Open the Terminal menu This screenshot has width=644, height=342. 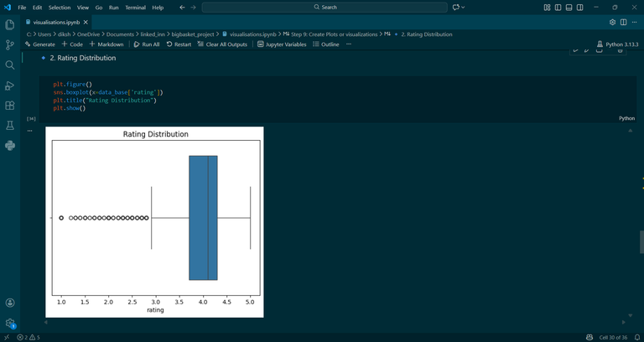[135, 8]
